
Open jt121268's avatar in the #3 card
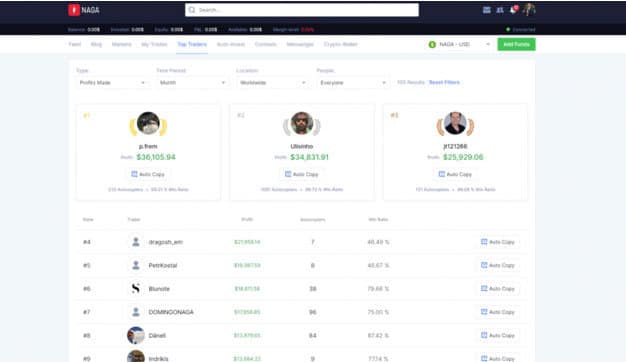point(455,123)
